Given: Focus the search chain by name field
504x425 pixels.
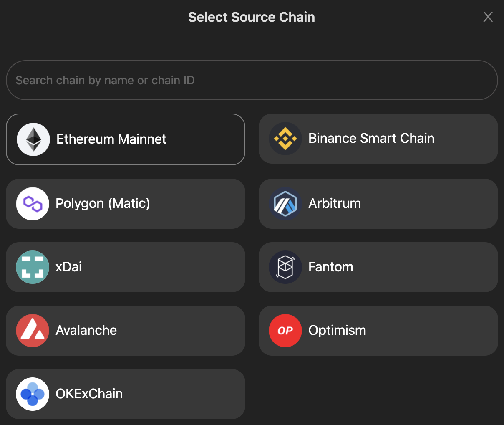Looking at the screenshot, I should (252, 80).
